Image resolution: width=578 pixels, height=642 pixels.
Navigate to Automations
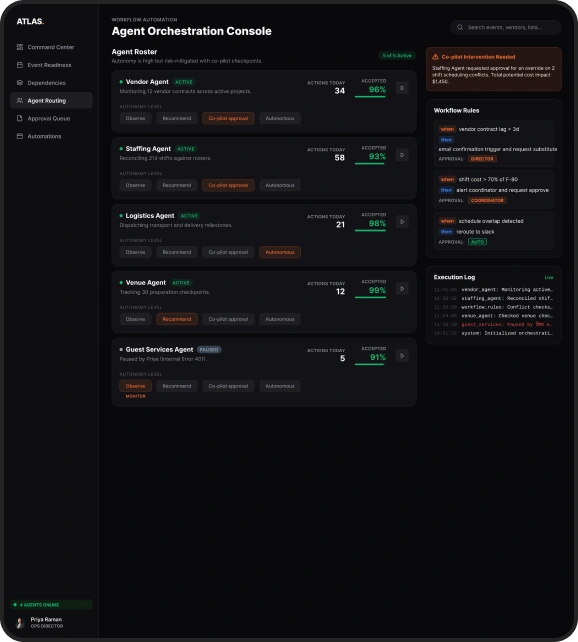[x=51, y=136]
